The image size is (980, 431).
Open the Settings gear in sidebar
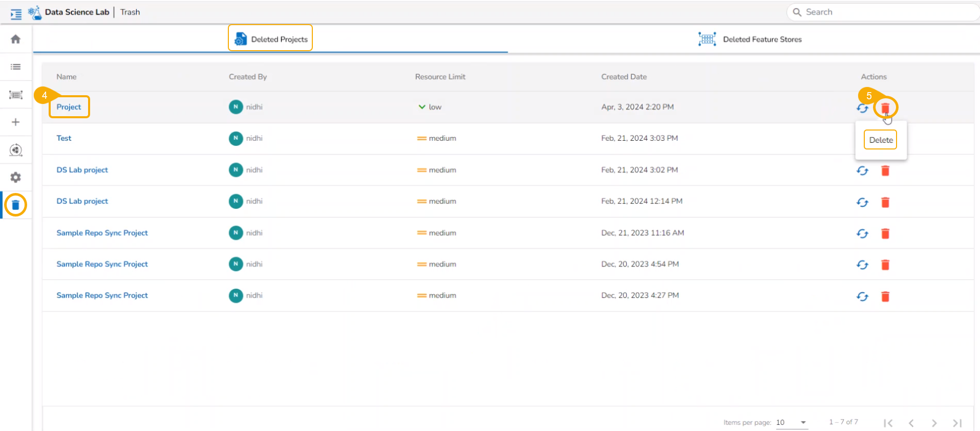(x=16, y=177)
